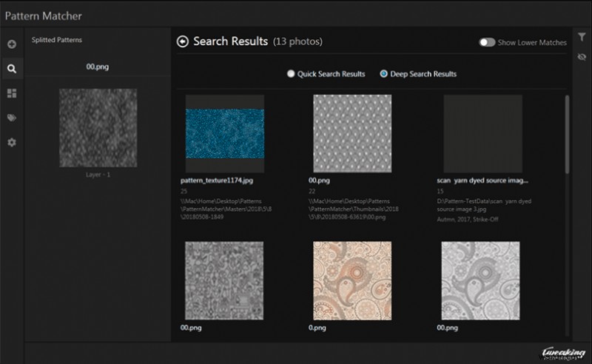Select Deep Search Results radio button
Viewport: 592px width, 364px height.
pyautogui.click(x=383, y=74)
